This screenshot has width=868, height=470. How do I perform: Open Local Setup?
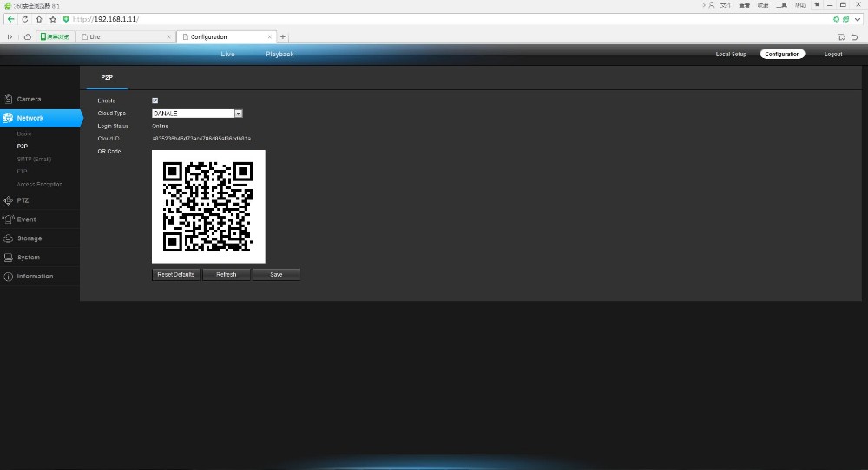coord(731,54)
